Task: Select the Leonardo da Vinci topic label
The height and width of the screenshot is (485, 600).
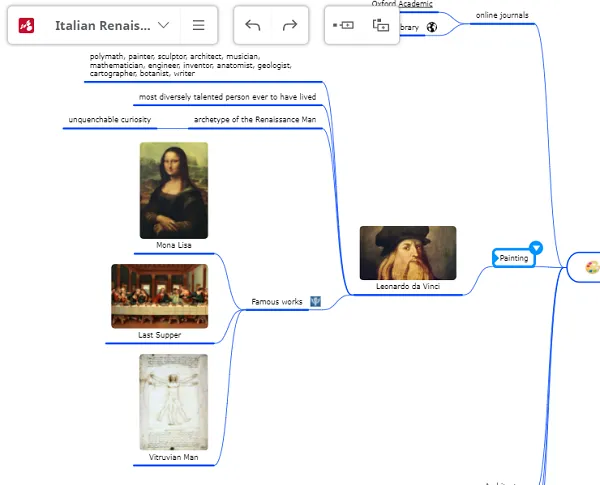Action: click(408, 286)
